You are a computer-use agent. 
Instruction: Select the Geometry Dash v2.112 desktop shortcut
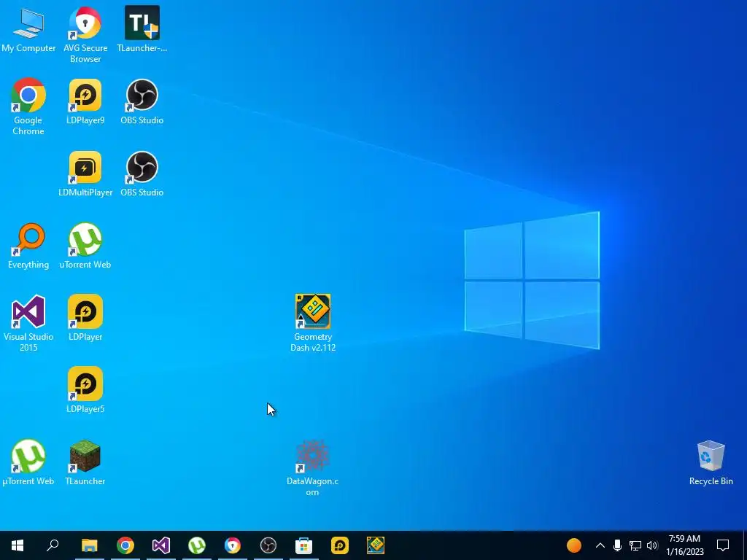[x=313, y=324]
